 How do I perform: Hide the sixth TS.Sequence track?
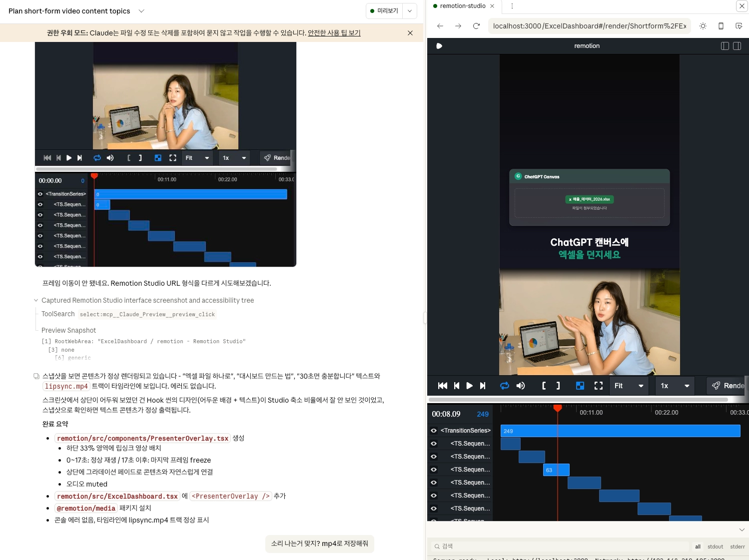tap(434, 509)
